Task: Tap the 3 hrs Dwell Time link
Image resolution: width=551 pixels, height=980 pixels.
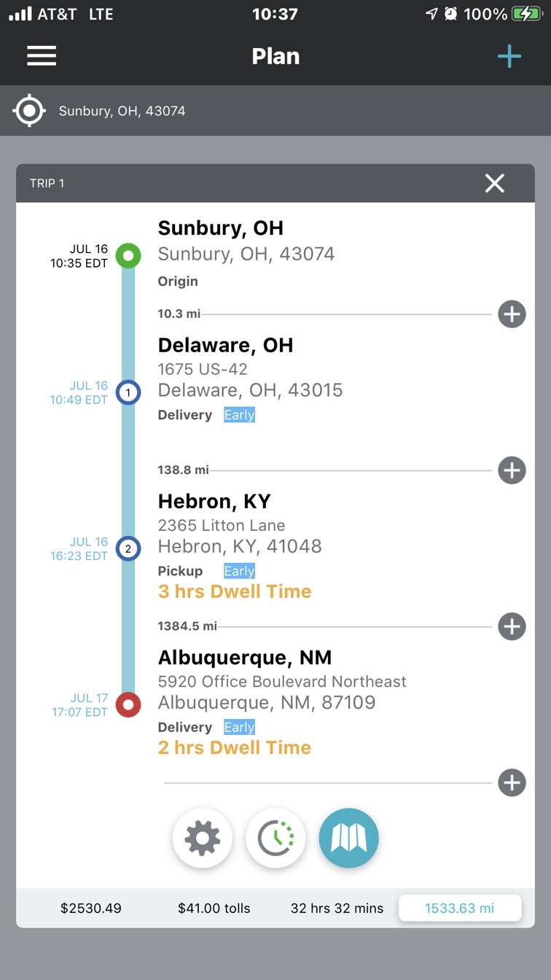Action: coord(235,591)
